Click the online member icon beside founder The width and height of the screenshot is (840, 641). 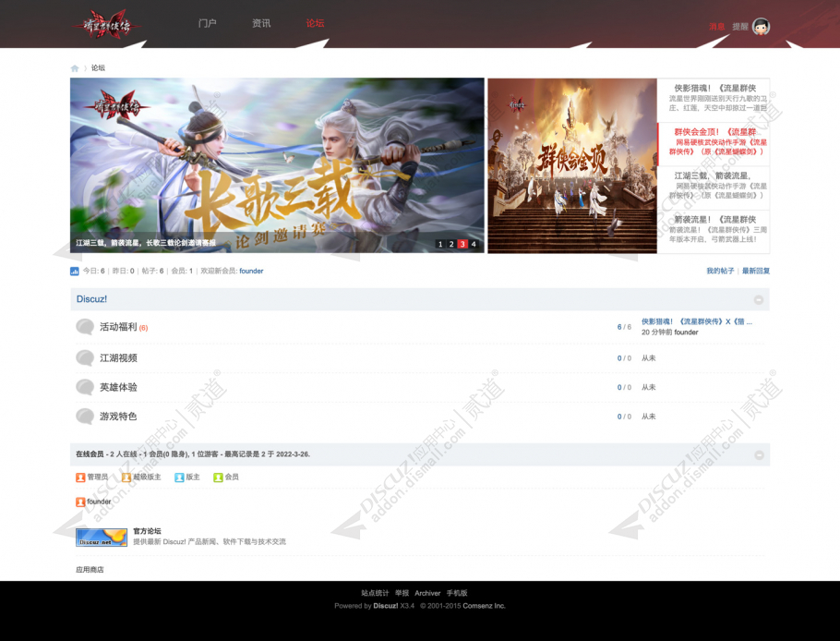[80, 502]
